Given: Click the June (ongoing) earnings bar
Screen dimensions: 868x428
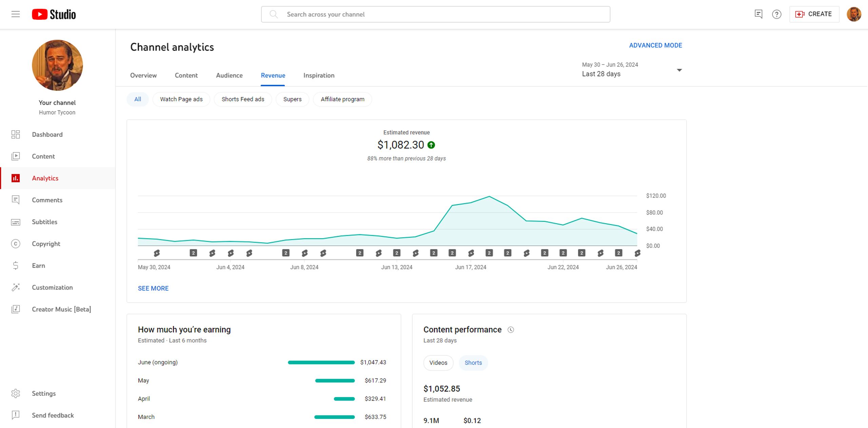Looking at the screenshot, I should pos(321,362).
